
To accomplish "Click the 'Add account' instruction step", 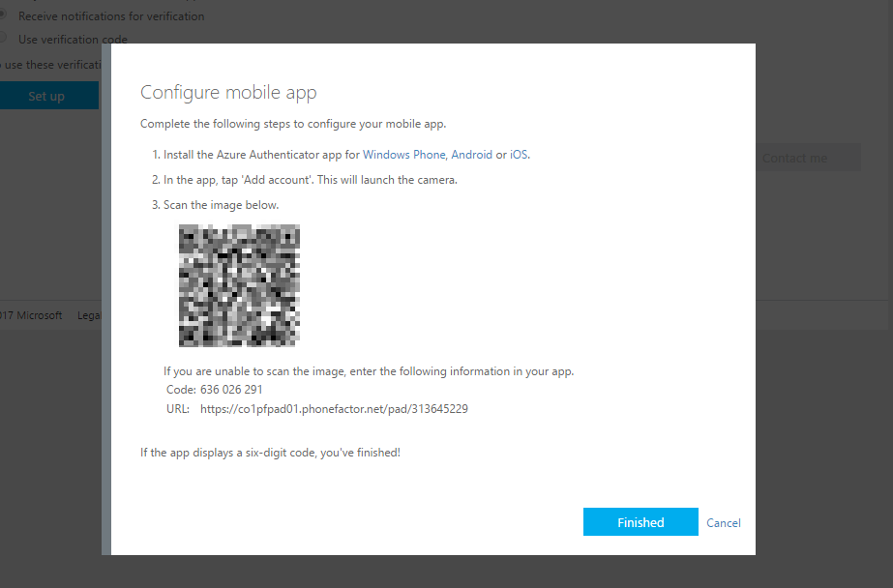I will coord(311,180).
